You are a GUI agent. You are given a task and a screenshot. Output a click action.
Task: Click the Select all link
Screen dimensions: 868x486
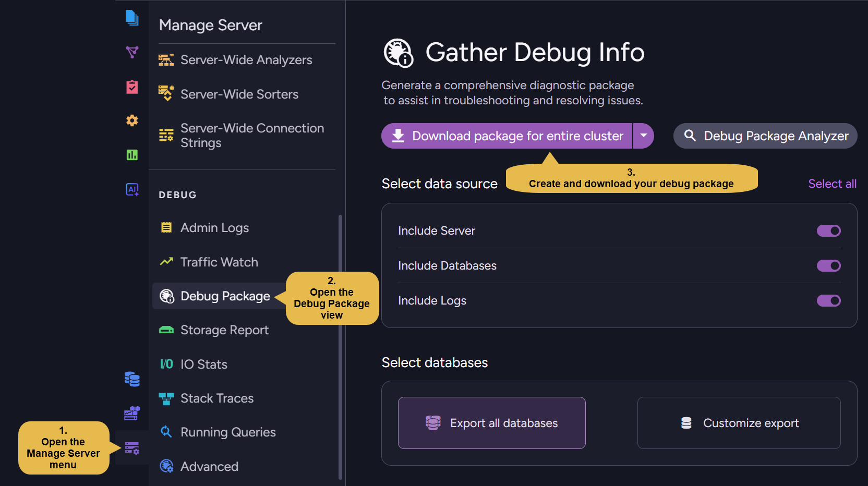click(x=832, y=184)
